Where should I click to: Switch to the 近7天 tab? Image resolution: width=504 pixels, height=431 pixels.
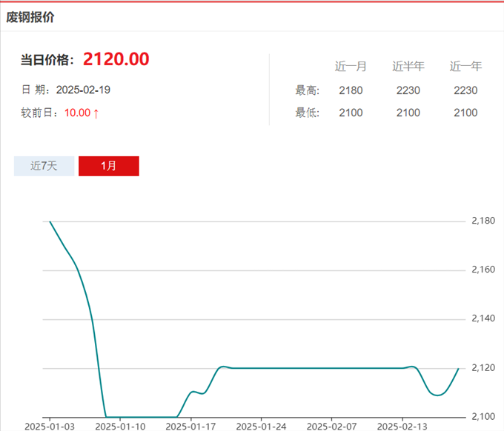point(44,166)
